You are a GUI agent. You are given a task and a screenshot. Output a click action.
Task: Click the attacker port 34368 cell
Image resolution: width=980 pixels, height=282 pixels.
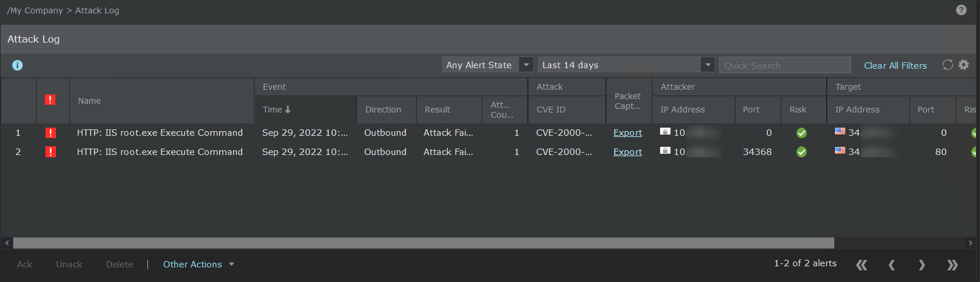(x=757, y=152)
